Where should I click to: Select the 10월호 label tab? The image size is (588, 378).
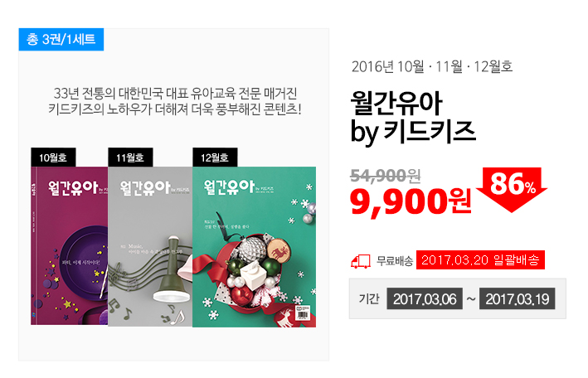pyautogui.click(x=53, y=157)
